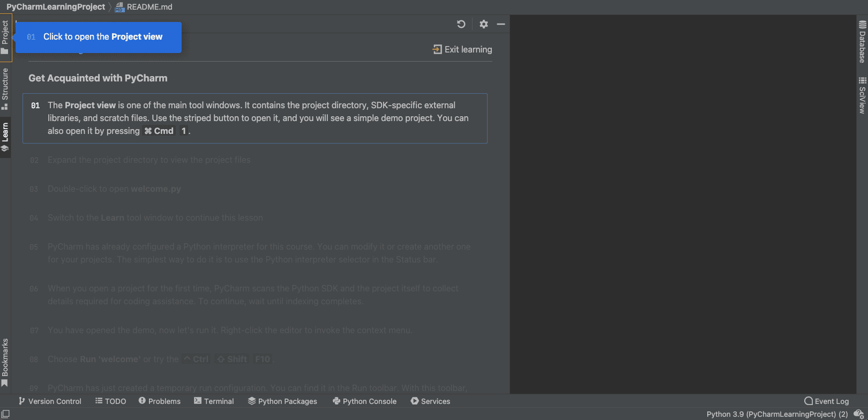This screenshot has height=420, width=868.
Task: Open the Bookmarks tool window tab
Action: (x=5, y=363)
